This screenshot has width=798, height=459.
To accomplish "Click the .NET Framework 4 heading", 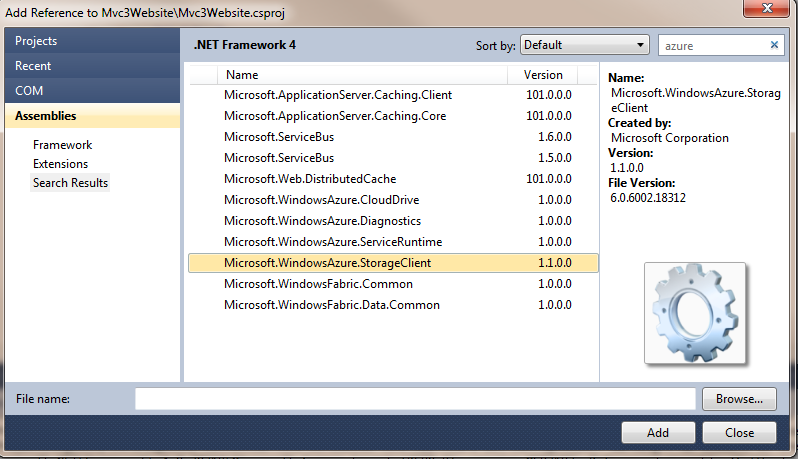I will (x=244, y=45).
